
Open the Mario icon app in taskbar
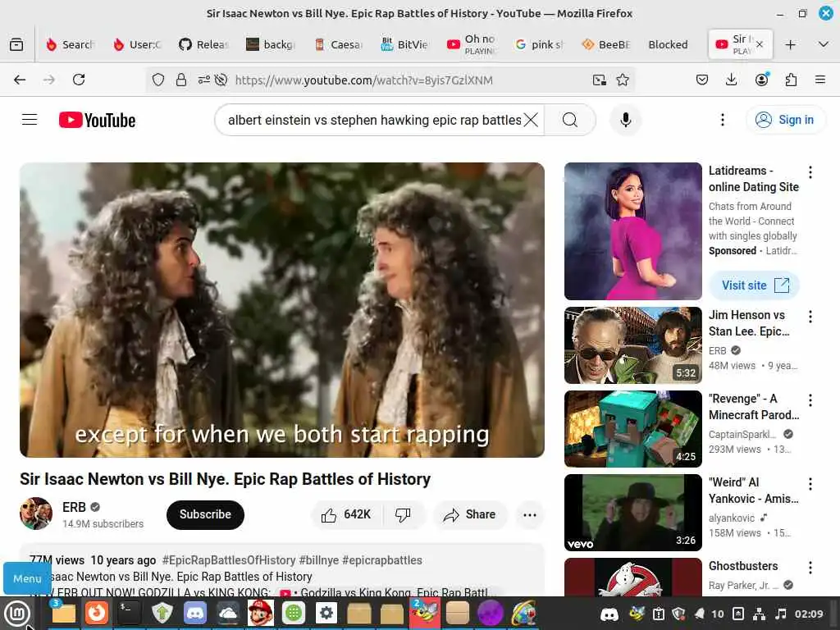[260, 613]
